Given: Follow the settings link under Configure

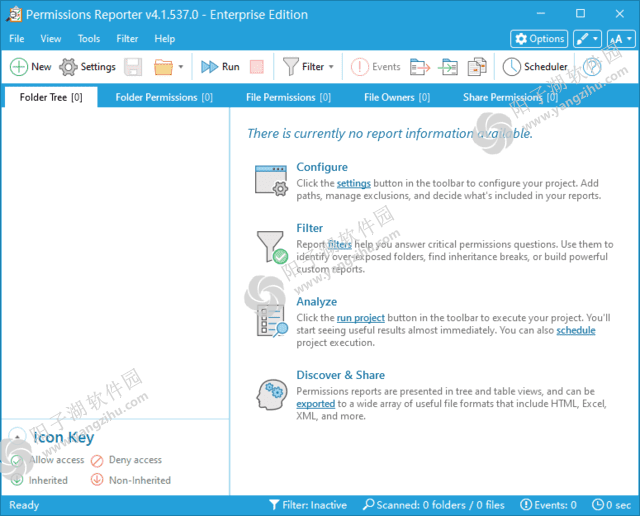Looking at the screenshot, I should [x=353, y=183].
